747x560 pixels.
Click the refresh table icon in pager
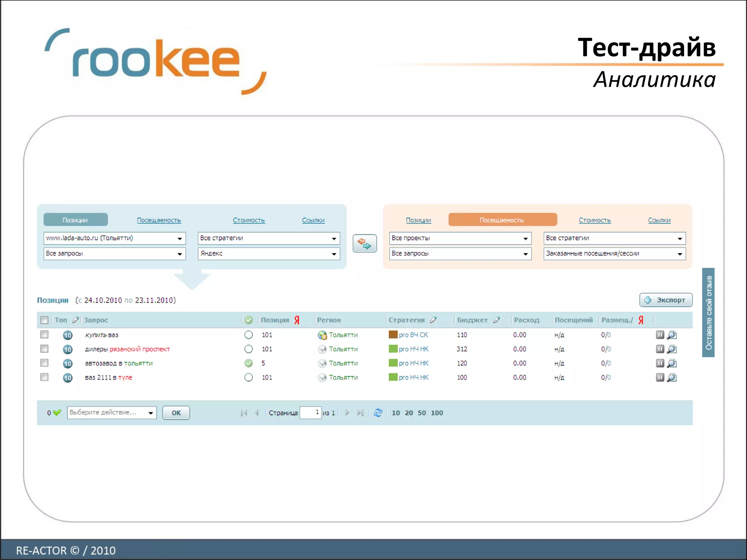[x=378, y=413]
